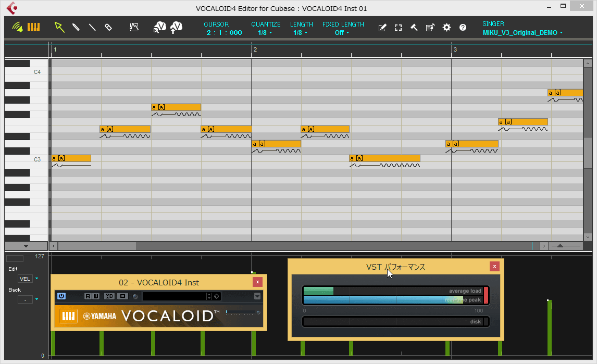Click horizontal scrollbar left arrow
The height and width of the screenshot is (364, 597).
click(54, 246)
